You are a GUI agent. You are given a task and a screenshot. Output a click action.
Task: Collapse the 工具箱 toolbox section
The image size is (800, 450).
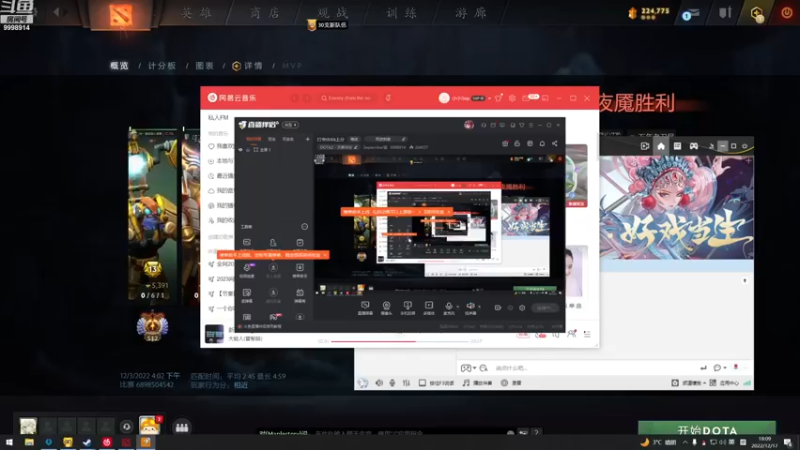click(x=305, y=227)
